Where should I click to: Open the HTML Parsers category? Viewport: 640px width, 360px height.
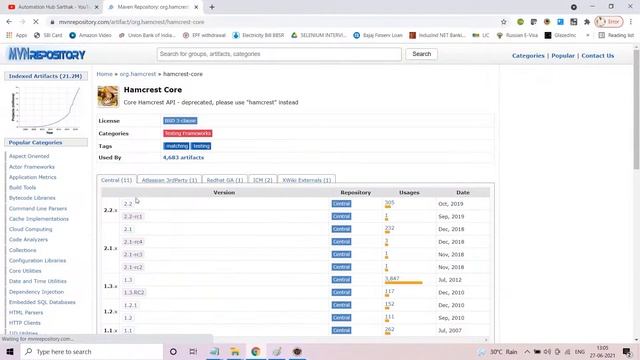[x=26, y=313]
